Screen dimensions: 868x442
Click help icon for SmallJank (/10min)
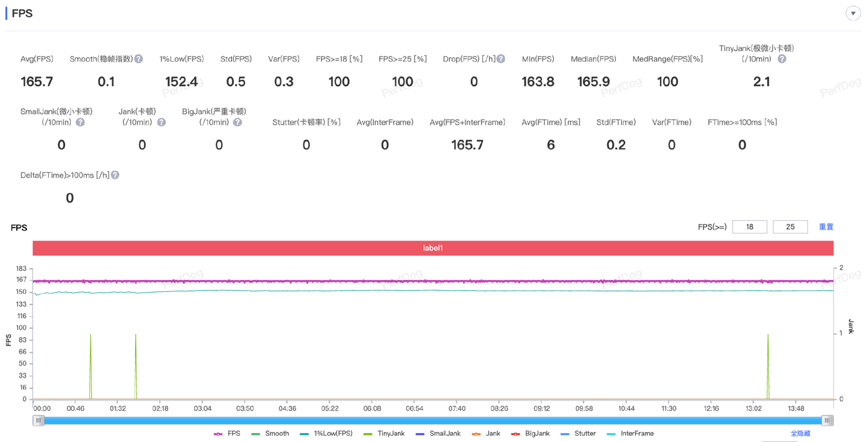(x=80, y=122)
